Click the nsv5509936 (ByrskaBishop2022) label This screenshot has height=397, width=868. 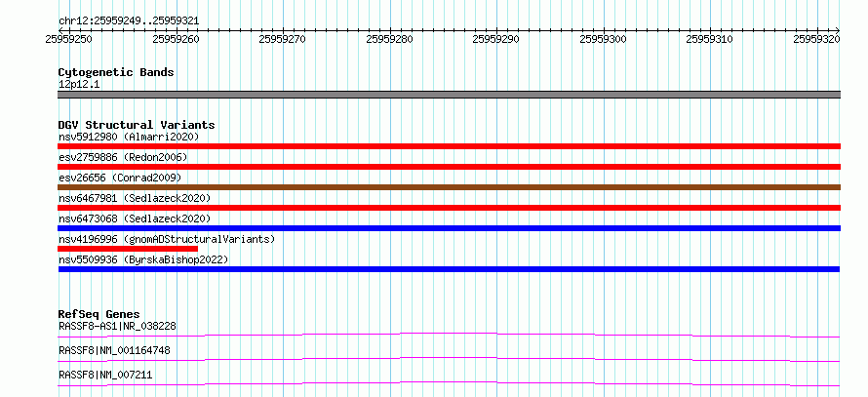point(143,259)
